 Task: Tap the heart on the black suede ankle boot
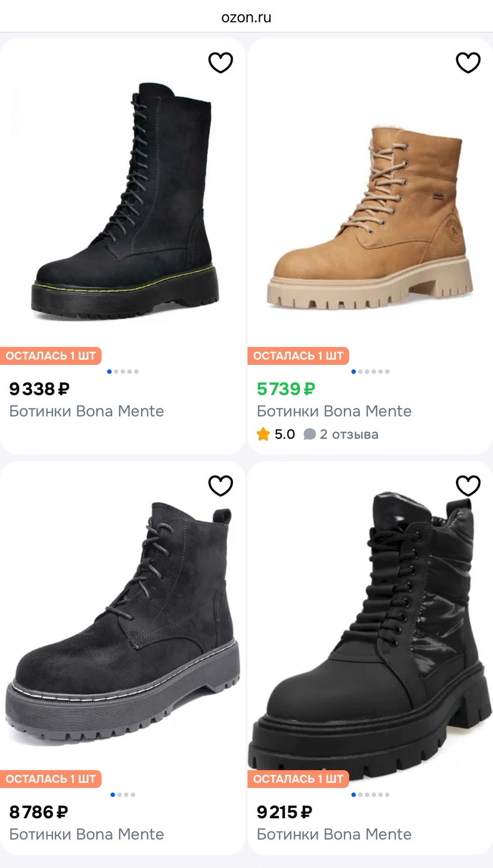pos(220,486)
